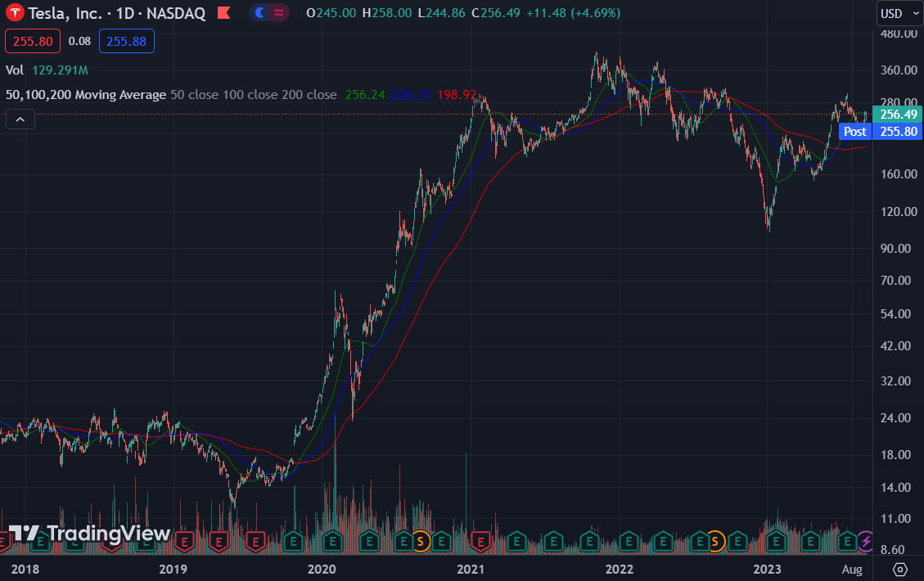Click the 0.08 spread value

coord(79,41)
